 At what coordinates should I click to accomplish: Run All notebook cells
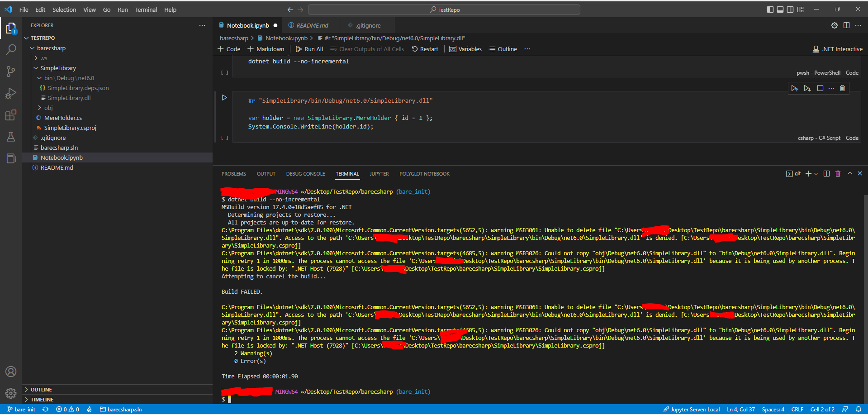click(x=309, y=49)
